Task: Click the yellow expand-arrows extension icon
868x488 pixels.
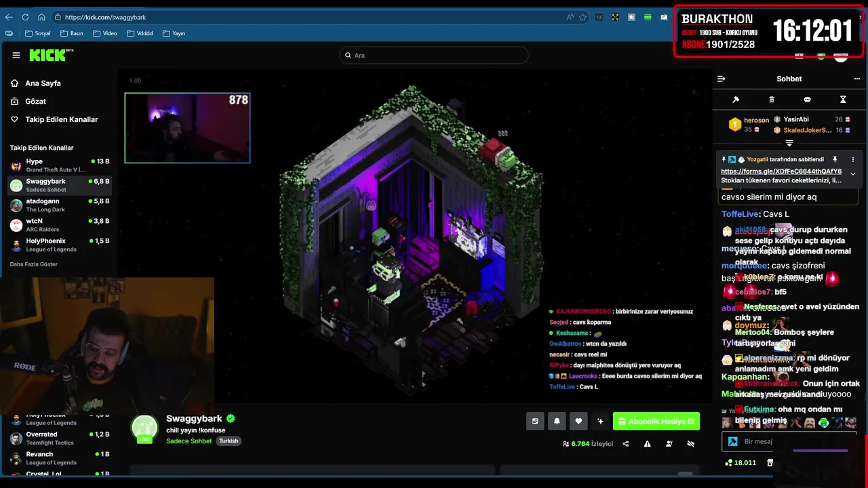Action: tap(615, 17)
